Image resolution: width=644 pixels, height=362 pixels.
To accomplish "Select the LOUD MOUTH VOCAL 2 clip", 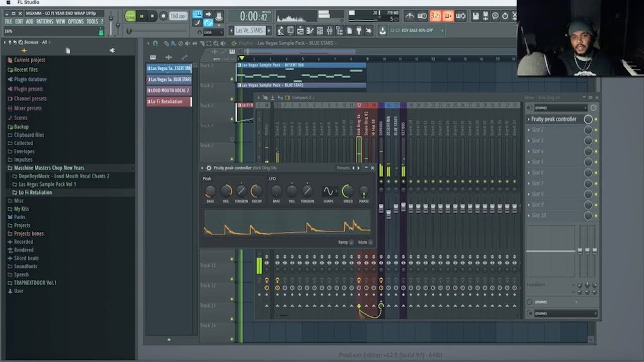I will [x=169, y=90].
